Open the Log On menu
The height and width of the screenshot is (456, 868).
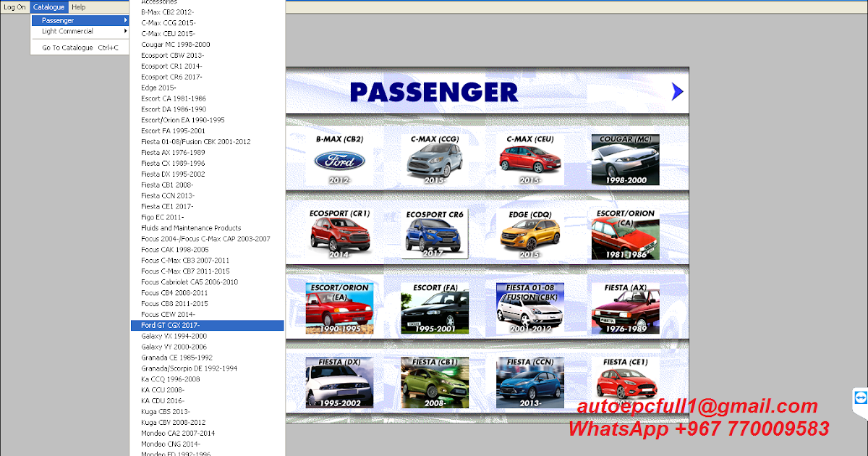(x=15, y=7)
